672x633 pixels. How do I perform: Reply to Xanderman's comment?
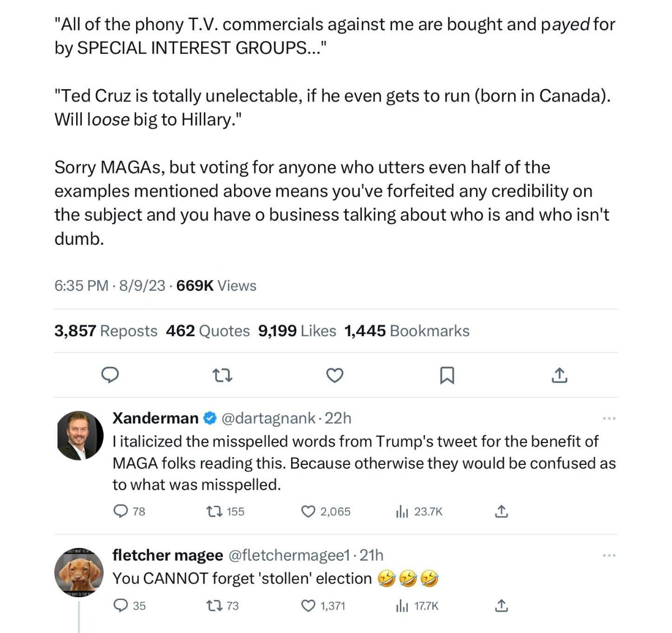[121, 511]
